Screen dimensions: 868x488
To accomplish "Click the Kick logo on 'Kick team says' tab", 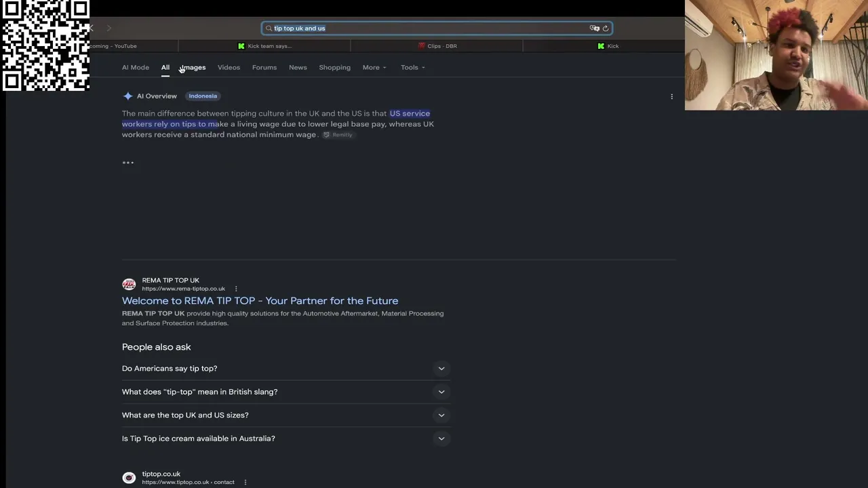I will 241,46.
